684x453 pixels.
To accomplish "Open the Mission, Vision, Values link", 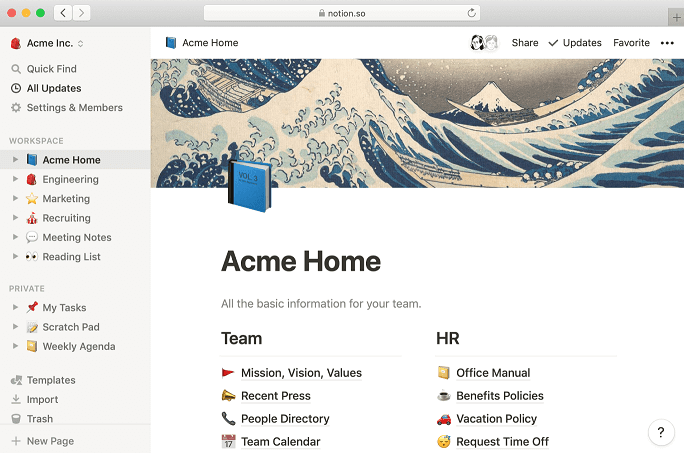I will [x=301, y=373].
